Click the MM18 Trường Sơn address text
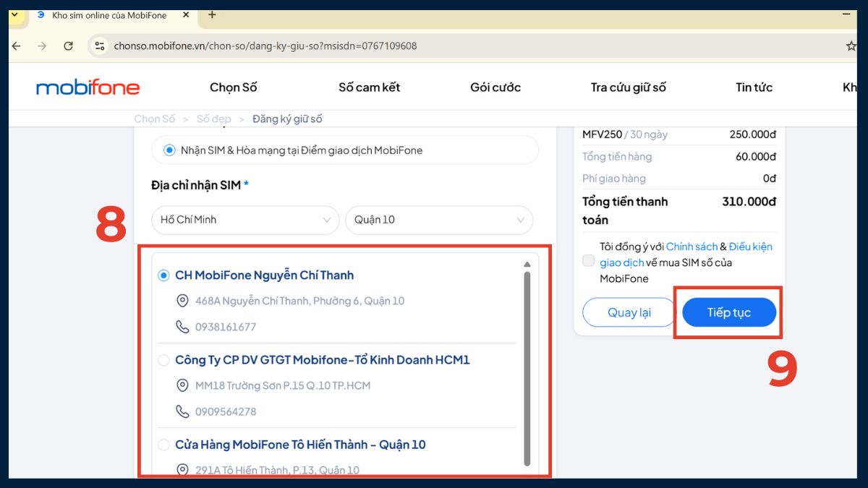The height and width of the screenshot is (488, 868). [283, 385]
